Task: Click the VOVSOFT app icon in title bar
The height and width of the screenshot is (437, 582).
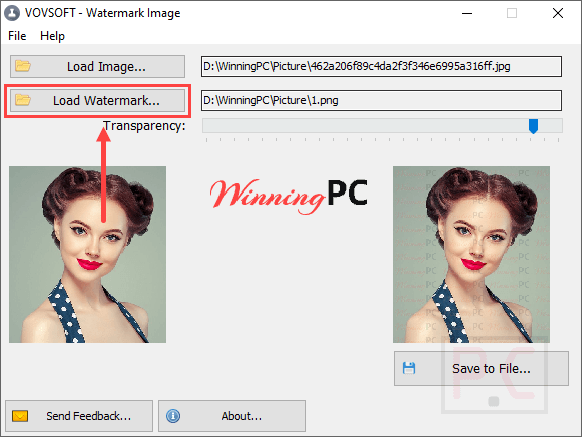Action: [x=12, y=13]
